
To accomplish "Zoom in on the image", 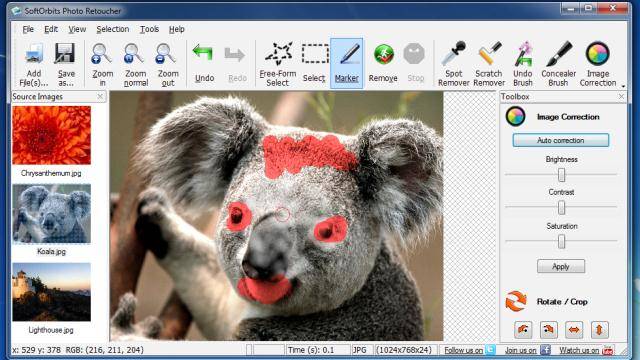I will (102, 64).
